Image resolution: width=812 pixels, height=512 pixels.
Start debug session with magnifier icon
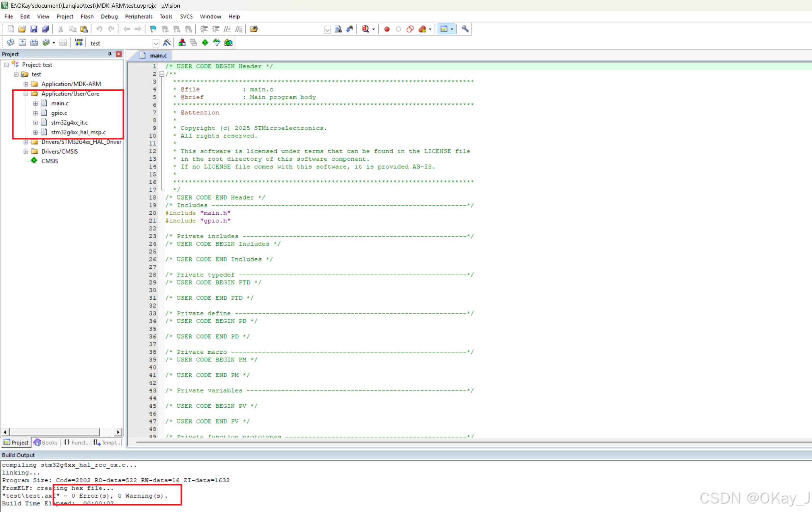click(365, 29)
